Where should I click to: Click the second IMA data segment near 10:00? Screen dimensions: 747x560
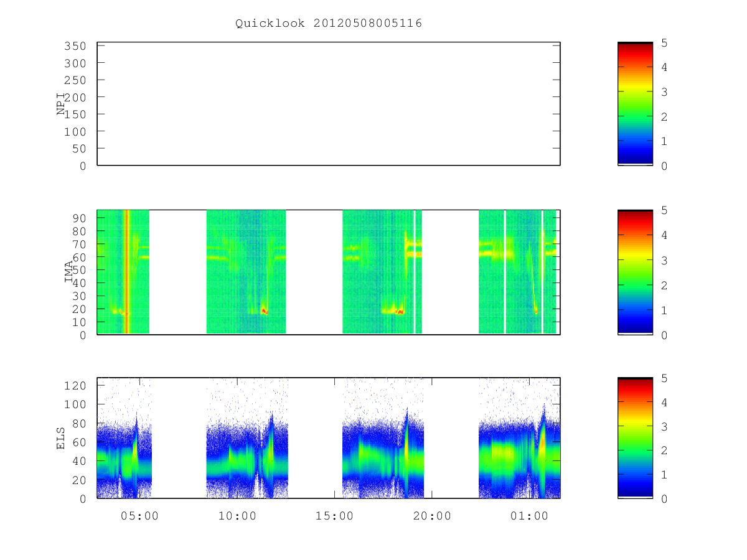pyautogui.click(x=246, y=272)
